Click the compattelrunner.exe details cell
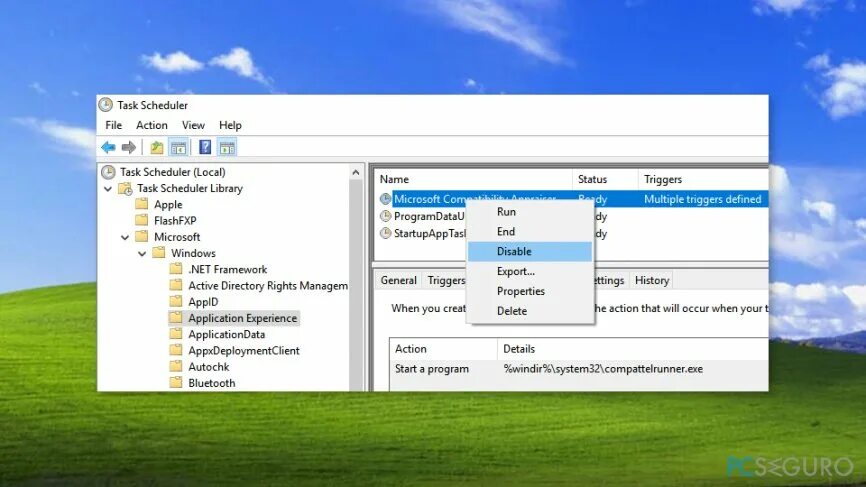The image size is (866, 487). tap(603, 369)
